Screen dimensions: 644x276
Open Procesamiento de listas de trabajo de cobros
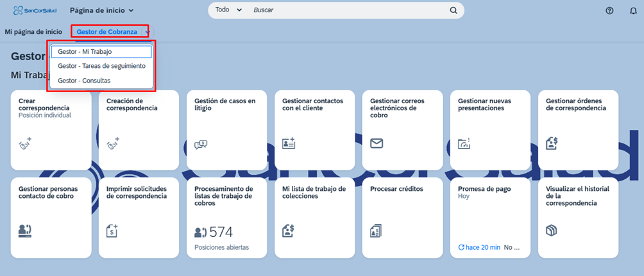(226, 218)
